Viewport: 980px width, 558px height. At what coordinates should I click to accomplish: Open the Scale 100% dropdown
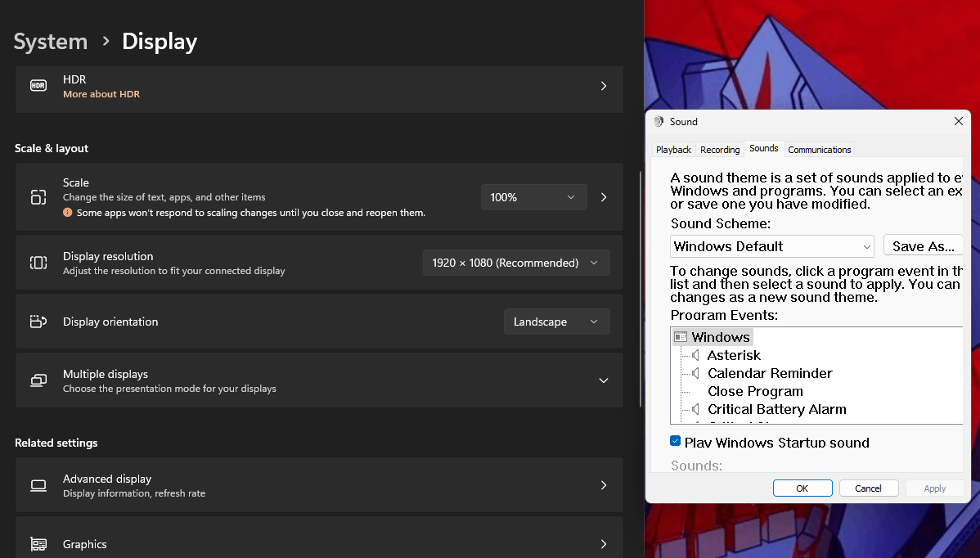click(533, 197)
